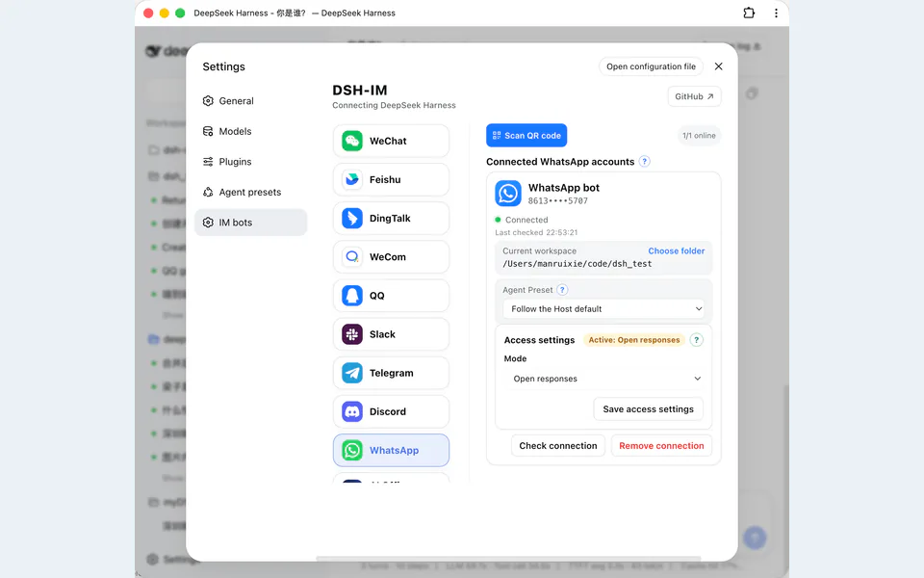Click Save access settings button
This screenshot has height=578, width=924.
[x=648, y=408]
